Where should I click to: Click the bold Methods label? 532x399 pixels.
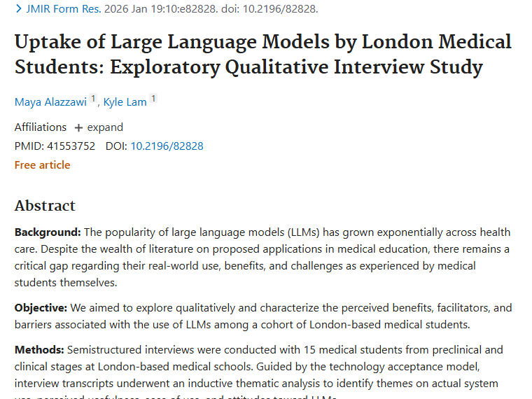[39, 350]
